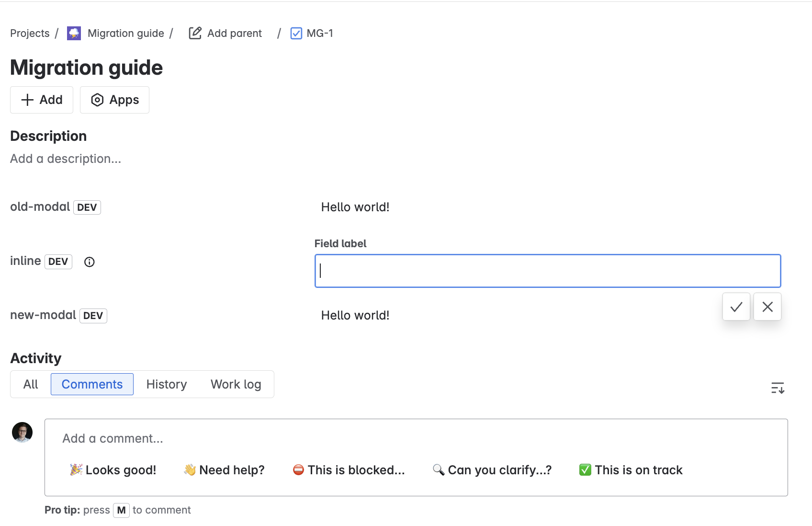Open the Migration guide breadcrumb link
The width and height of the screenshot is (812, 526).
pos(125,33)
